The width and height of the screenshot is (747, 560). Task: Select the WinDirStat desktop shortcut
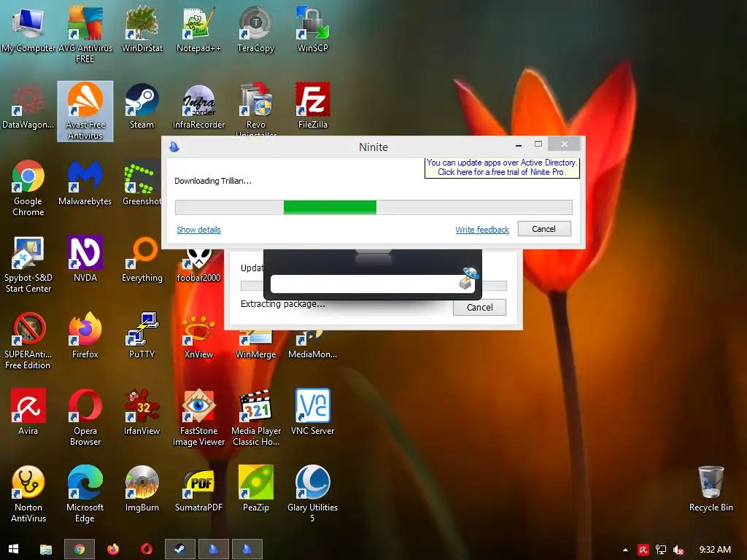click(x=142, y=28)
